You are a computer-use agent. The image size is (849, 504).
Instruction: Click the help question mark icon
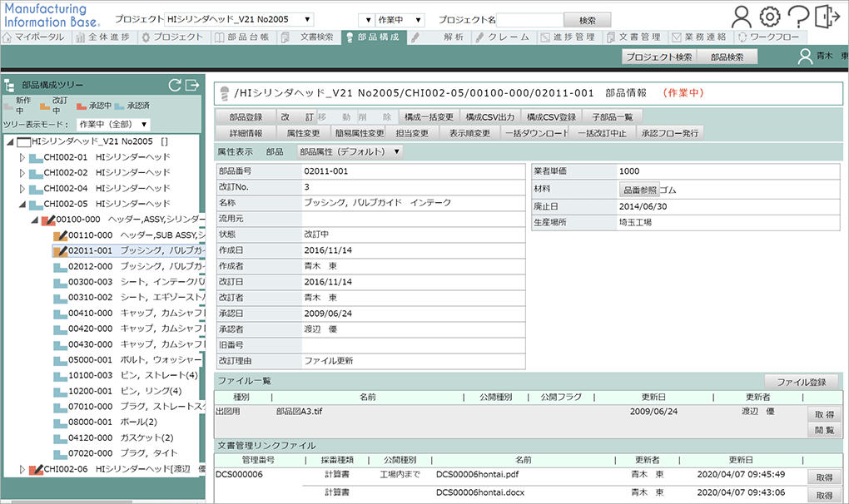pyautogui.click(x=797, y=16)
